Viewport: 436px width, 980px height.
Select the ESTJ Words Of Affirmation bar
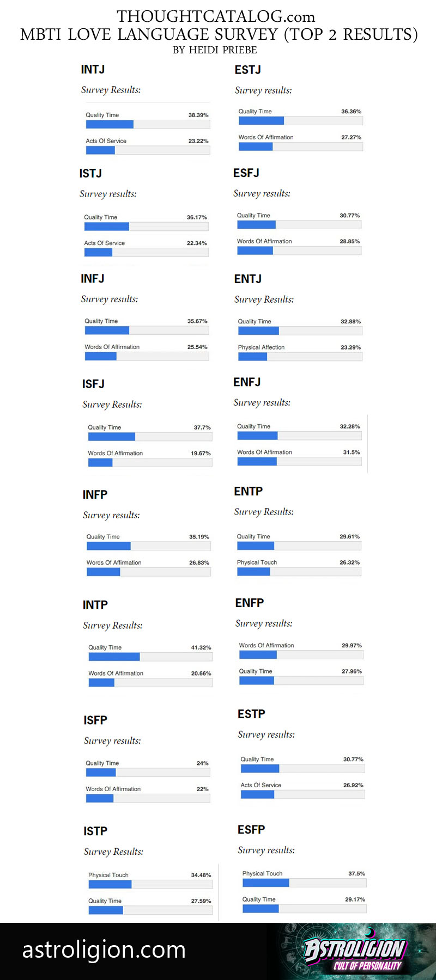(300, 146)
